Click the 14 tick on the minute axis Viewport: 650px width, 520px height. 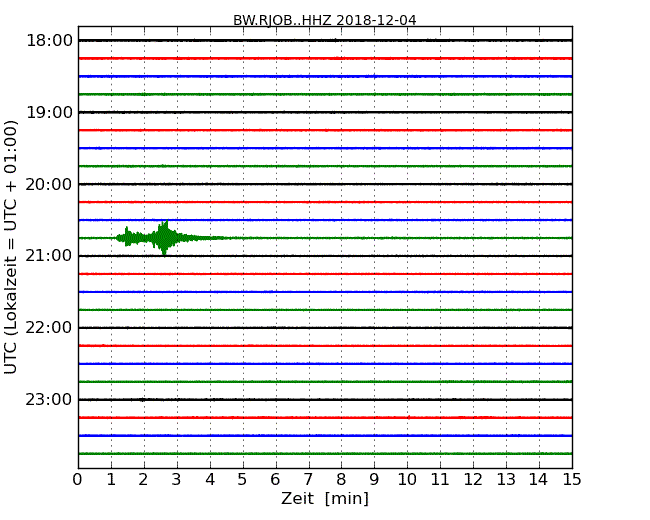538,479
